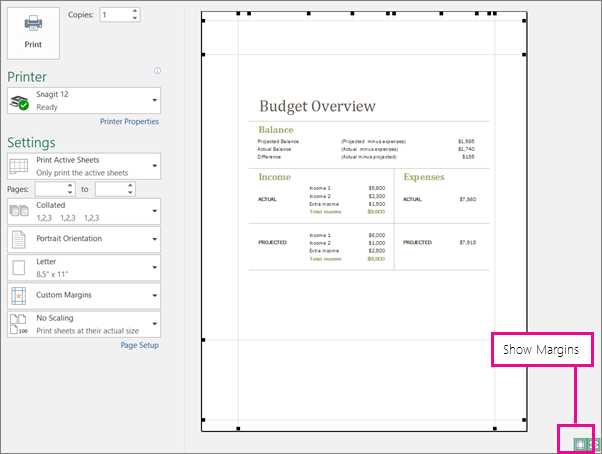
Task: Expand the Custom Margins dropdown arrow
Action: (154, 296)
